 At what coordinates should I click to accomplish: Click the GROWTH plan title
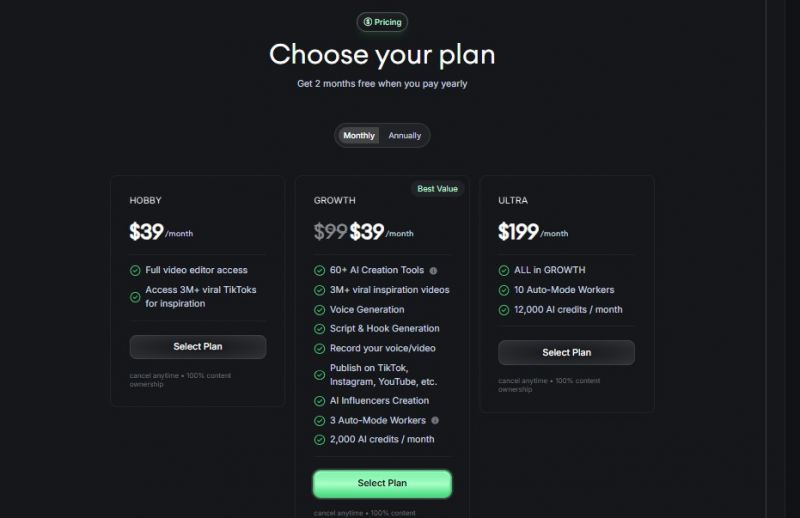(335, 201)
